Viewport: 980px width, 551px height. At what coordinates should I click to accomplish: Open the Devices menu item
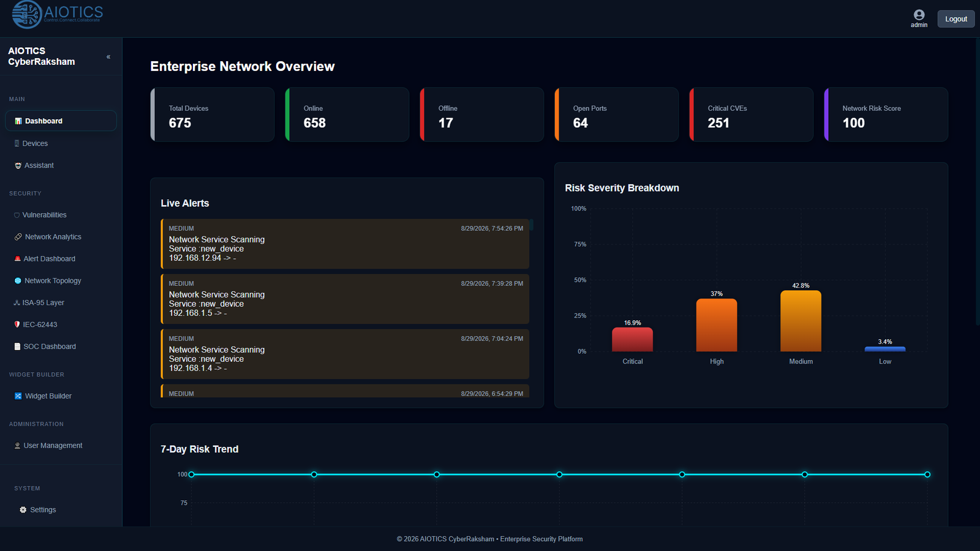(61, 143)
